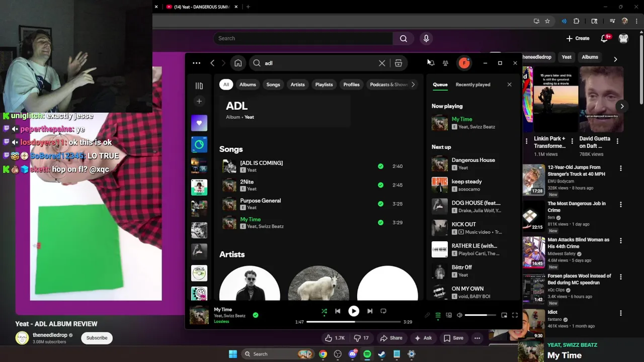This screenshot has width=644, height=362.
Task: Save the YouTube video
Action: tap(453, 338)
